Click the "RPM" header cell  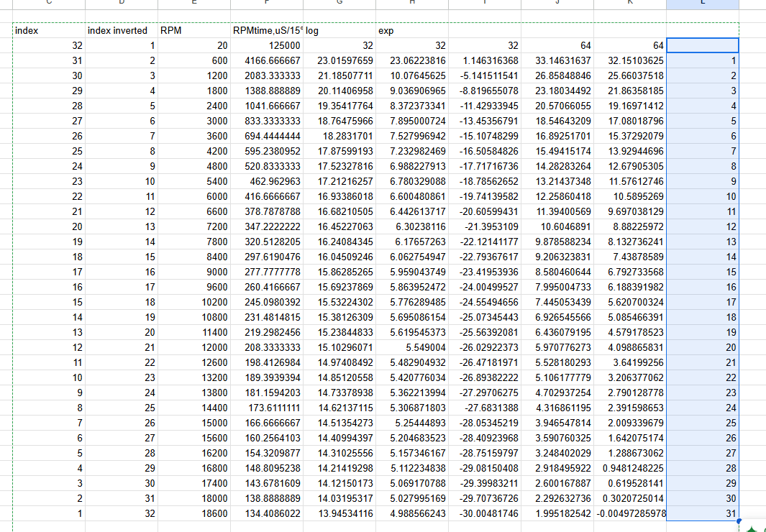[194, 30]
